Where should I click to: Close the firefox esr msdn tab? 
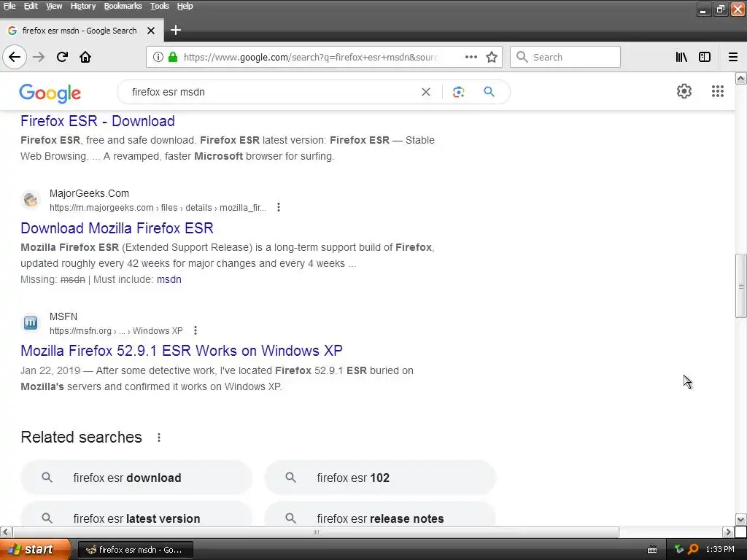click(x=151, y=31)
